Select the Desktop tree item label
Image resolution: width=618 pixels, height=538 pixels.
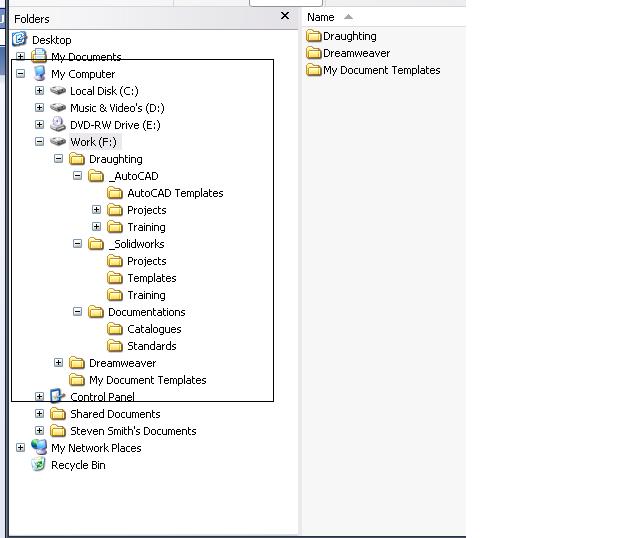(x=52, y=40)
